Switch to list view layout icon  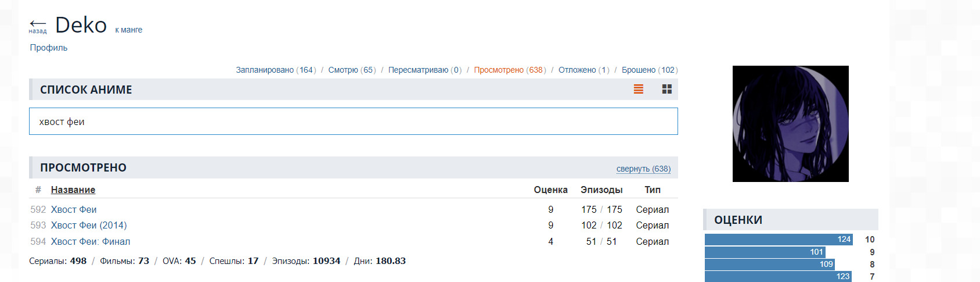click(x=639, y=89)
